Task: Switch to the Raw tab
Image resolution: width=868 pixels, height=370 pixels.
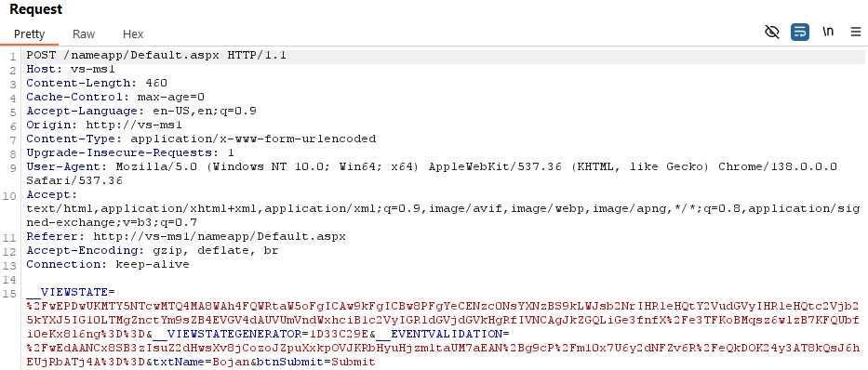Action: 84,33
